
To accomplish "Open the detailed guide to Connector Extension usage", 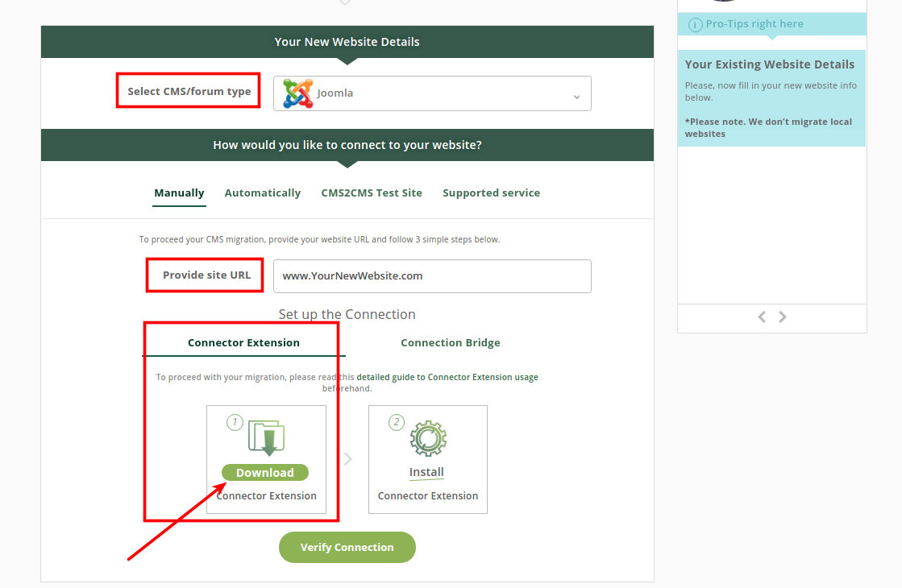I will point(447,377).
